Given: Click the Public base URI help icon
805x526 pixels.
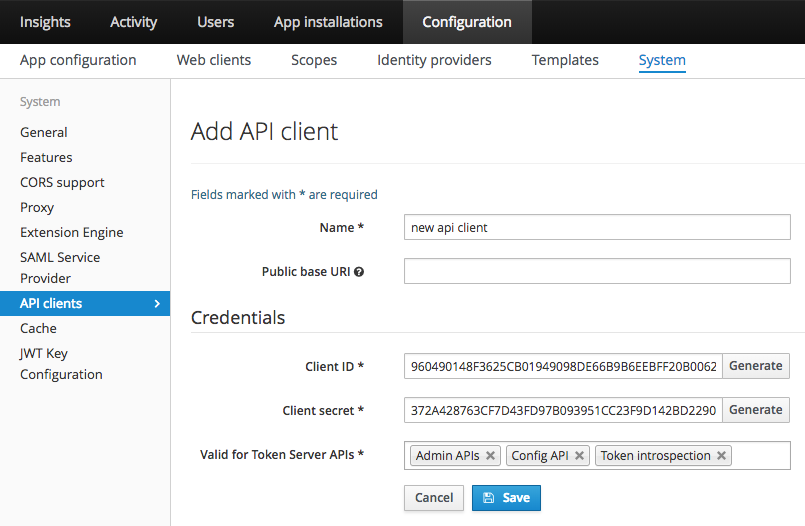Looking at the screenshot, I should pyautogui.click(x=359, y=272).
